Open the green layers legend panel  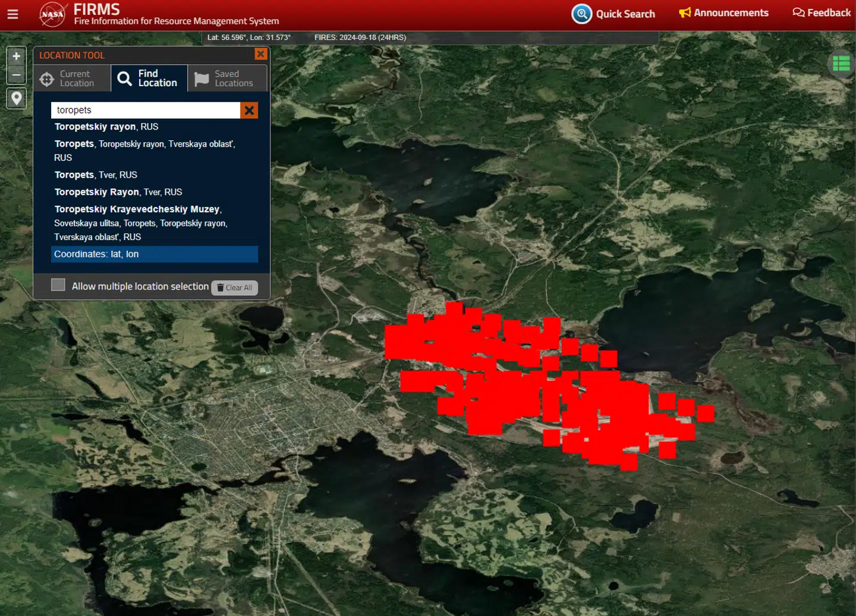point(841,63)
